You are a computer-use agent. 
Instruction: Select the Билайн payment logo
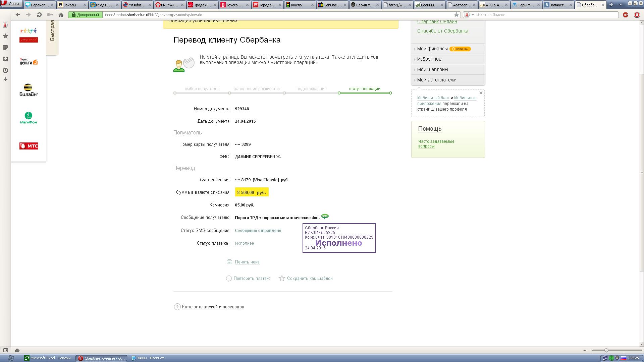click(x=29, y=90)
